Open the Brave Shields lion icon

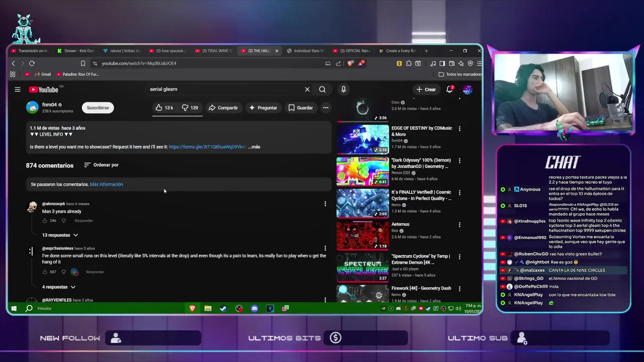click(351, 63)
